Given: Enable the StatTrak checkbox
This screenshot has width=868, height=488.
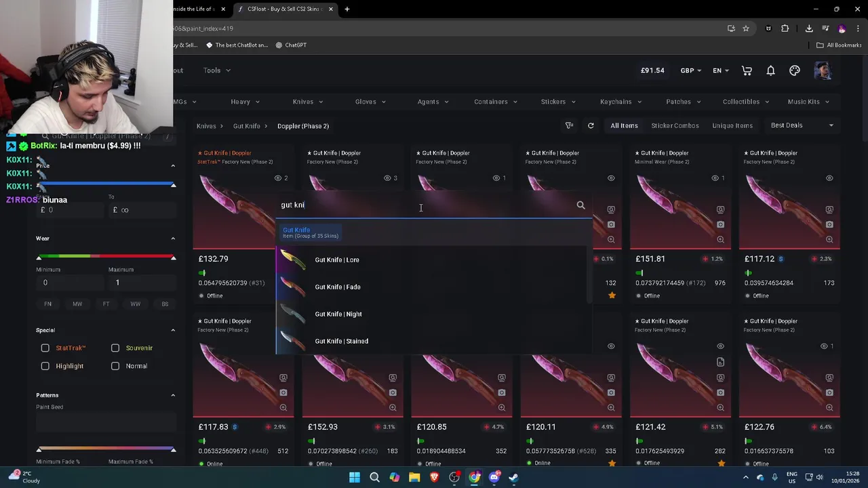Looking at the screenshot, I should [x=45, y=348].
